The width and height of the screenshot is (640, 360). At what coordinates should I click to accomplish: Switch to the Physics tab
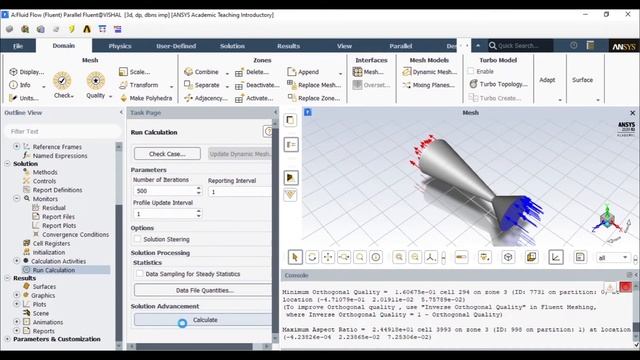click(120, 46)
